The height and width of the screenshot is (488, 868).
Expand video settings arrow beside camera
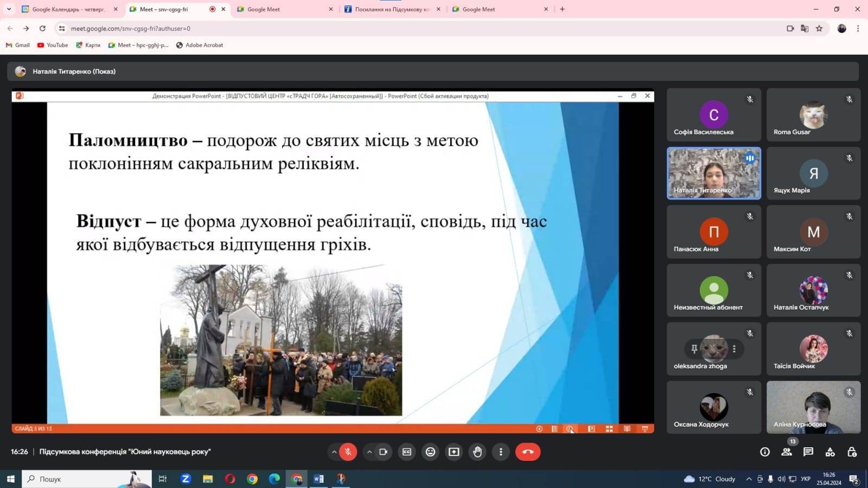coord(369,452)
